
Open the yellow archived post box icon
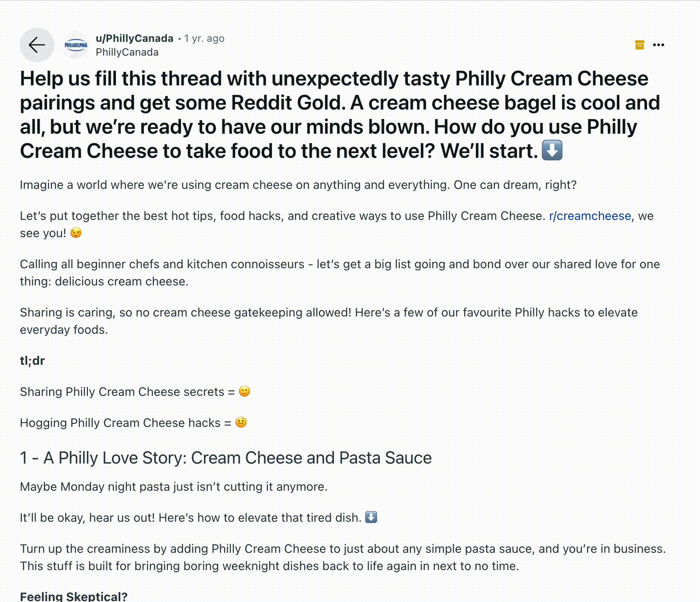click(640, 44)
